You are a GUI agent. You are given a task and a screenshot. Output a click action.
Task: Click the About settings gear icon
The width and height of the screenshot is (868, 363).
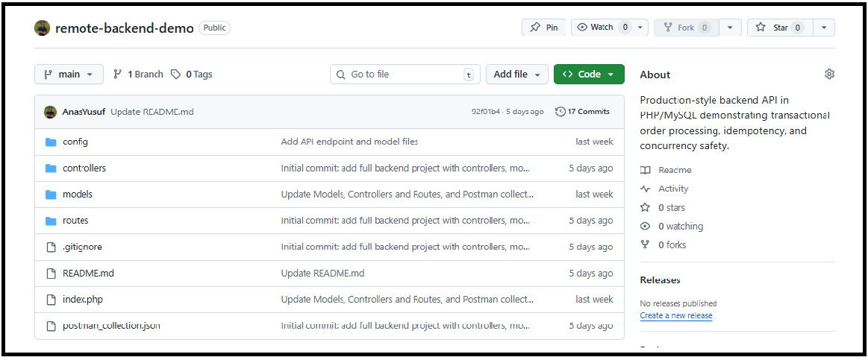coord(829,75)
